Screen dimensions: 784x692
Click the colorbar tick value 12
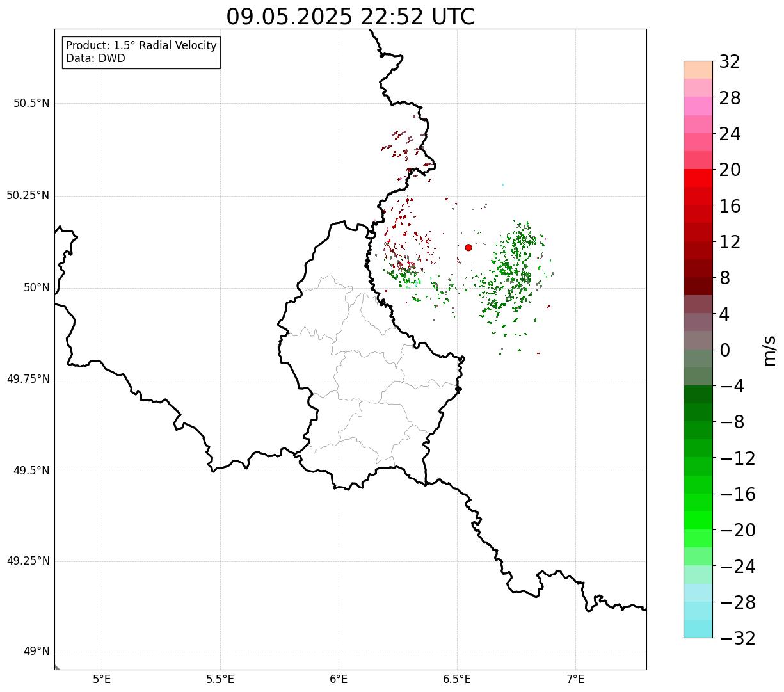pyautogui.click(x=730, y=242)
